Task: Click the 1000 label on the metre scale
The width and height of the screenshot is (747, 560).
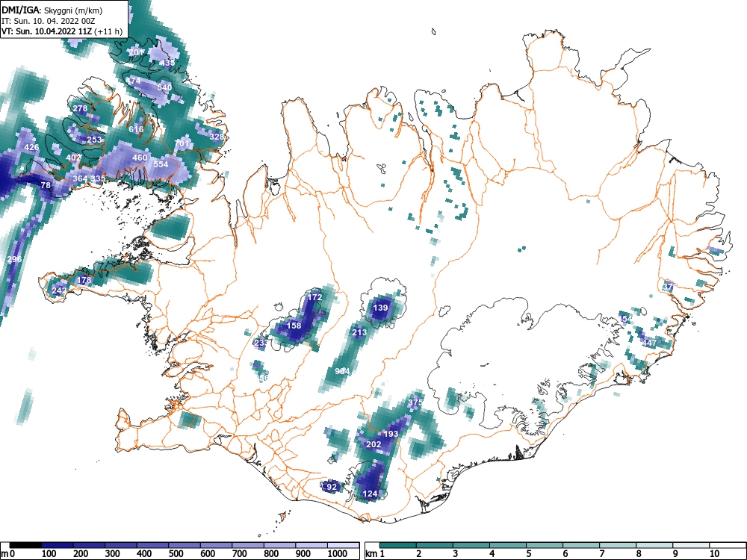Action: point(338,554)
